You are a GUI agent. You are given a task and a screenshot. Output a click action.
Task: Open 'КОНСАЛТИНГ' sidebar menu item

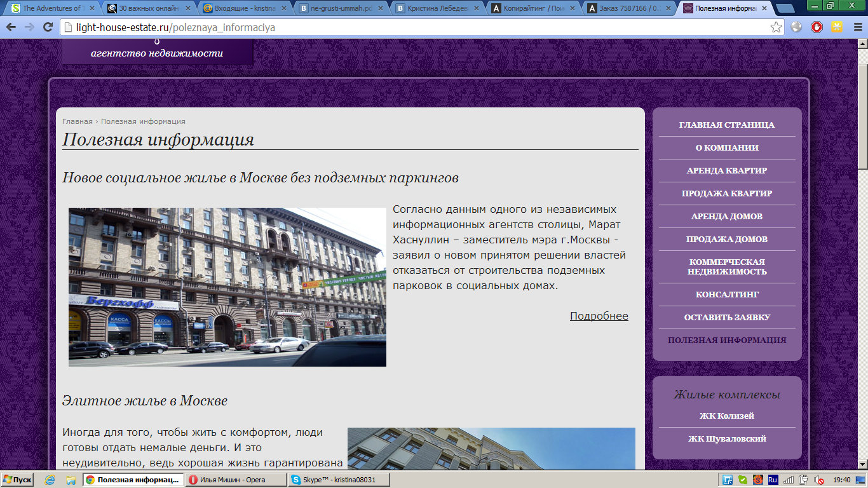pyautogui.click(x=727, y=294)
